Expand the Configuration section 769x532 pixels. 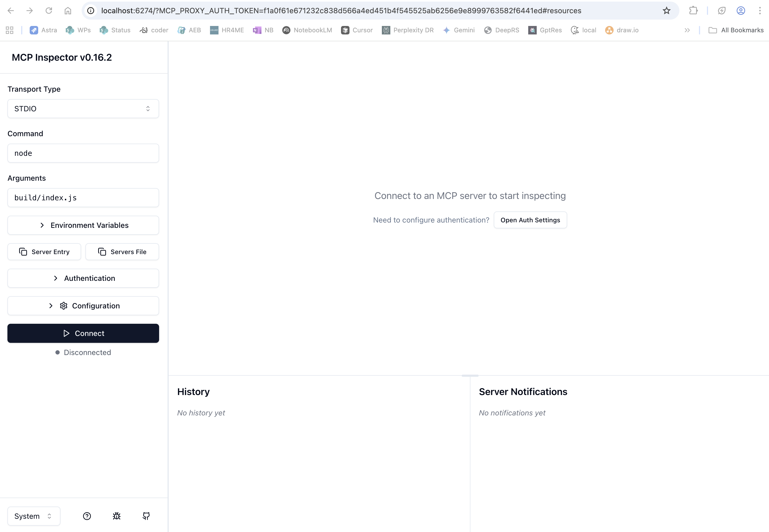click(83, 306)
